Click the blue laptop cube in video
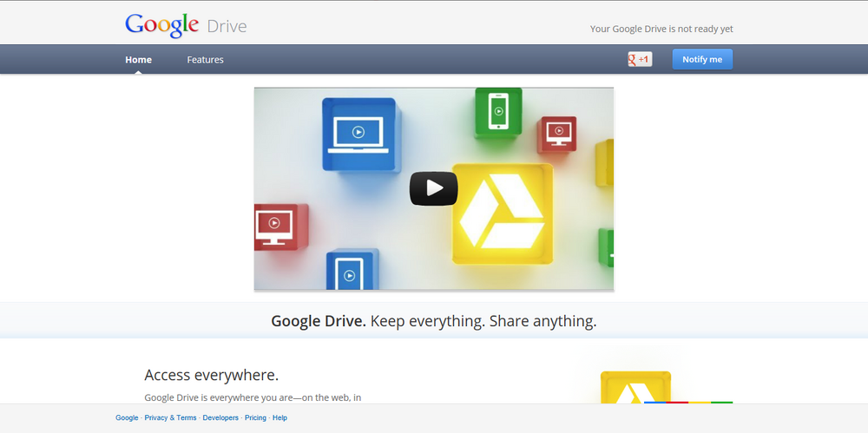 (x=360, y=134)
